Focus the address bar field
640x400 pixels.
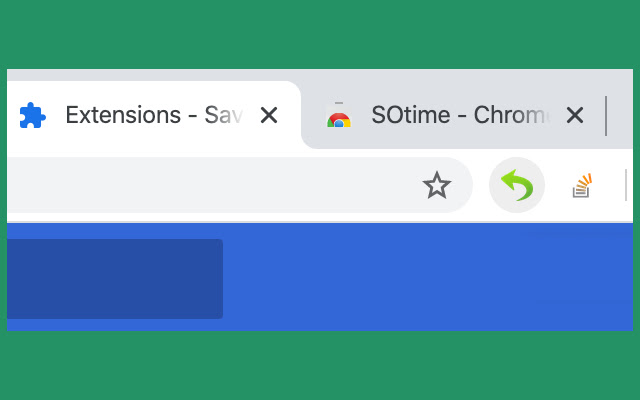(x=200, y=185)
